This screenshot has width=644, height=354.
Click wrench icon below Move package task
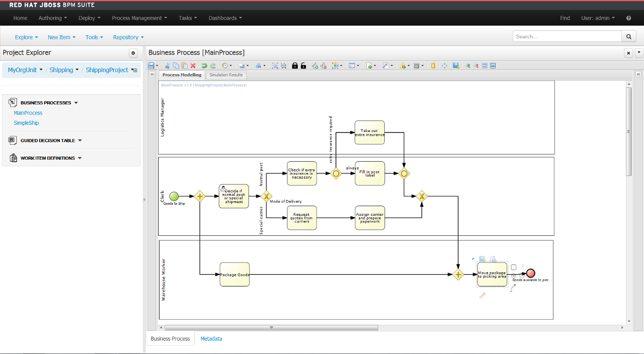pos(482,295)
